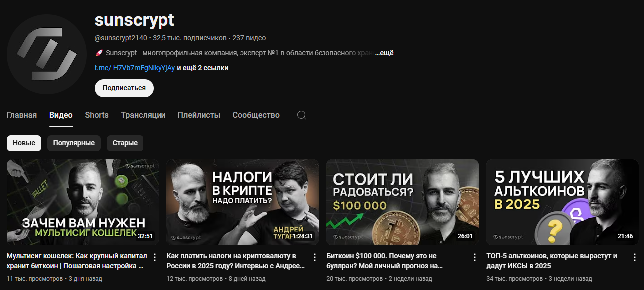Open the Сообщество tab
Viewport: 644px width, 290px height.
pos(256,115)
